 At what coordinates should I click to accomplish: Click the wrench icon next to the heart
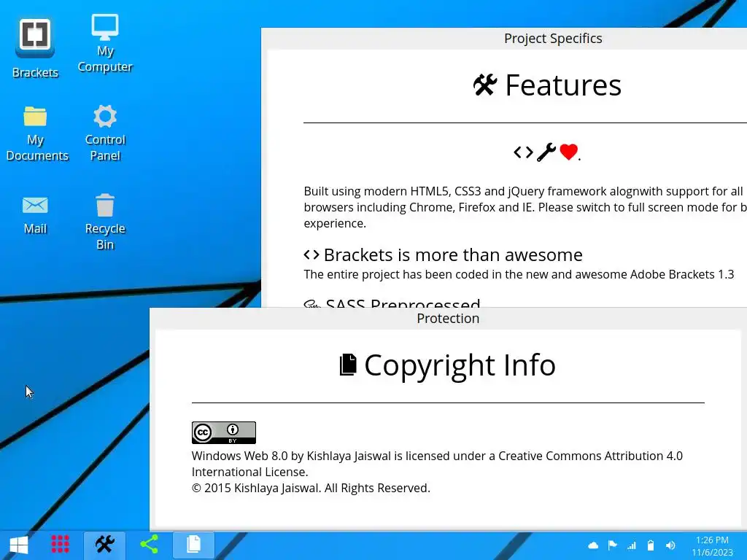pyautogui.click(x=546, y=152)
